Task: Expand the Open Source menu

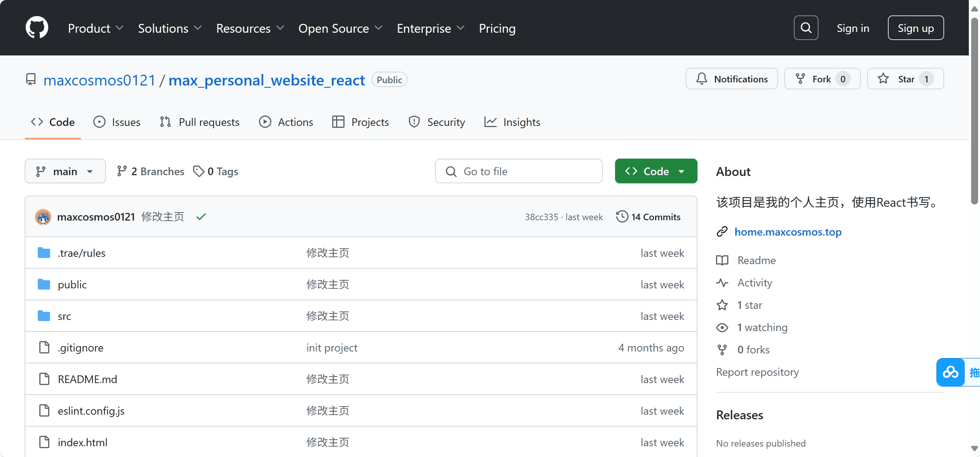Action: coord(340,28)
